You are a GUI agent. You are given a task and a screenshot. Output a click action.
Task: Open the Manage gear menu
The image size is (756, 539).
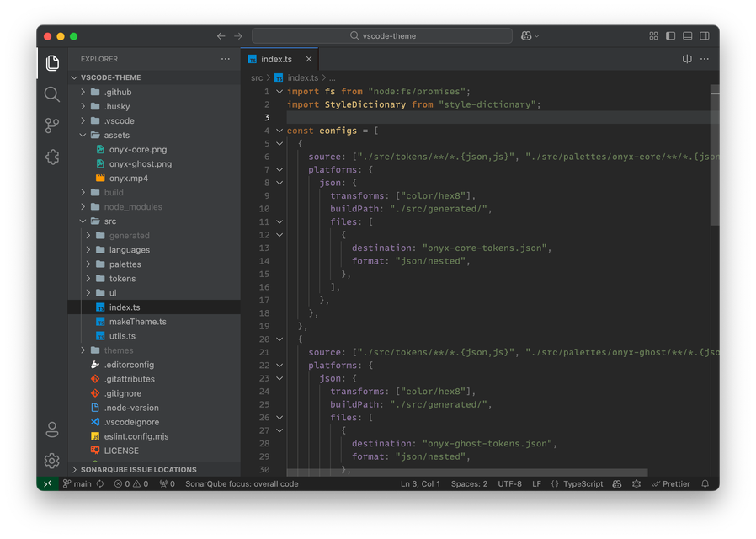point(52,461)
